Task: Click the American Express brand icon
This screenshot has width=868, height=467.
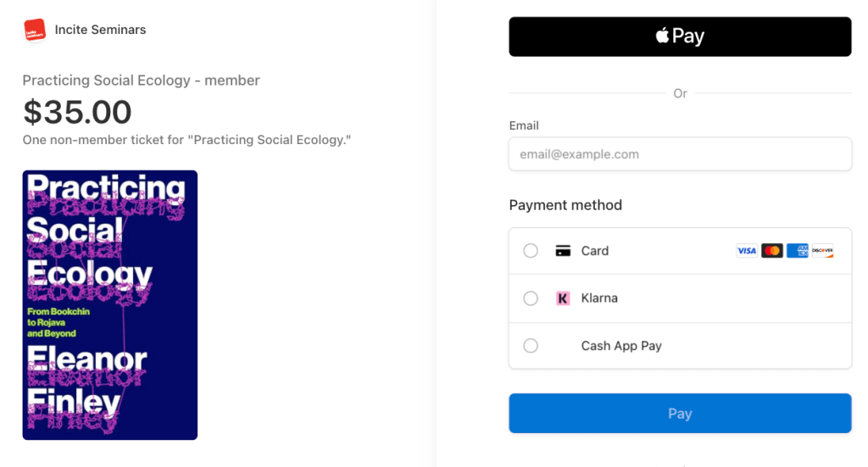Action: pos(797,251)
